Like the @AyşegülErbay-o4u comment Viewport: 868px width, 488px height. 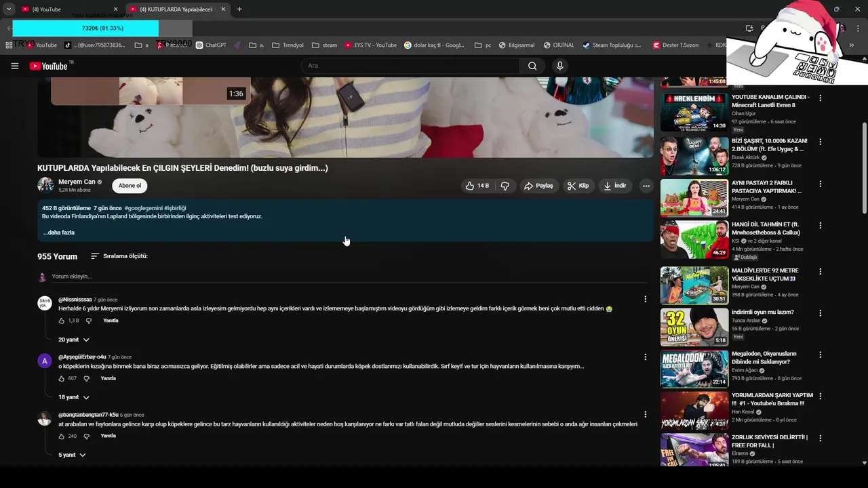[x=62, y=378]
